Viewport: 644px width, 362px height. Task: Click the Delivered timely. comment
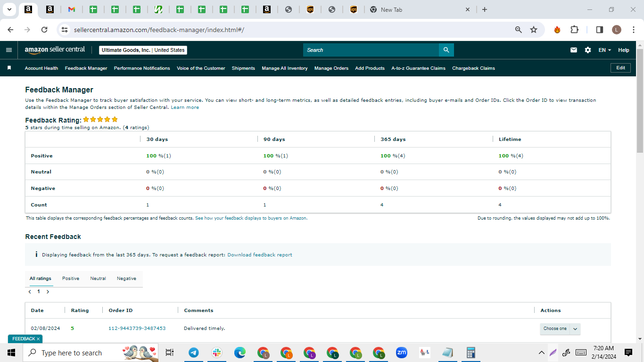click(205, 329)
